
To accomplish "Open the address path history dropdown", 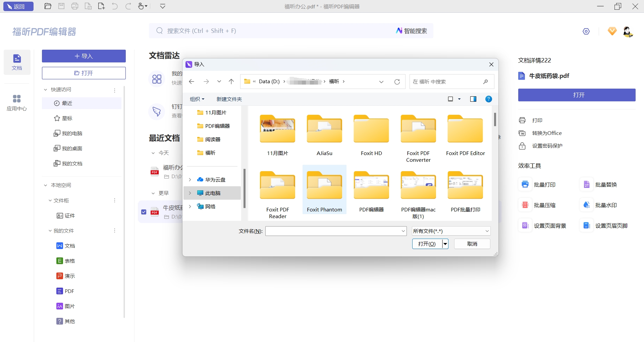I will click(x=381, y=82).
